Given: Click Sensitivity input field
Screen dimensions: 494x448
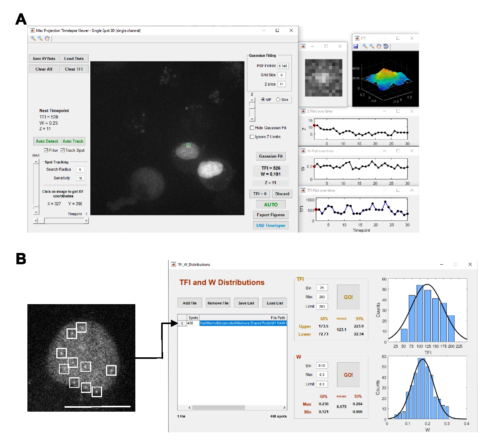Looking at the screenshot, I should coord(80,178).
